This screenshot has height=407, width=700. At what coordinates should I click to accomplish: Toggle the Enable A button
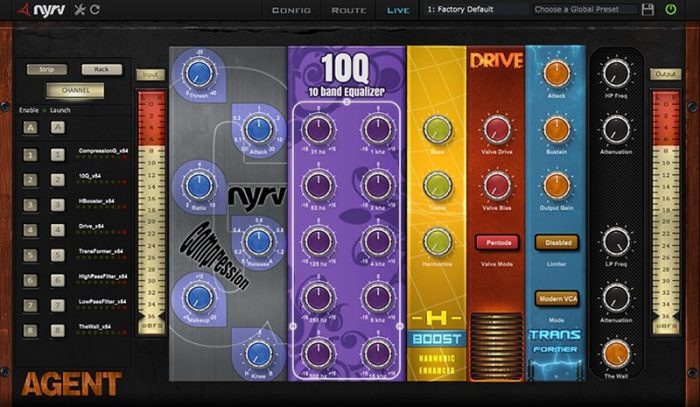click(x=31, y=126)
